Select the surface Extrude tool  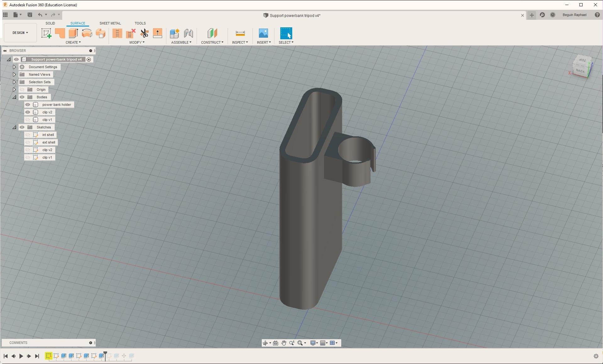pos(73,33)
